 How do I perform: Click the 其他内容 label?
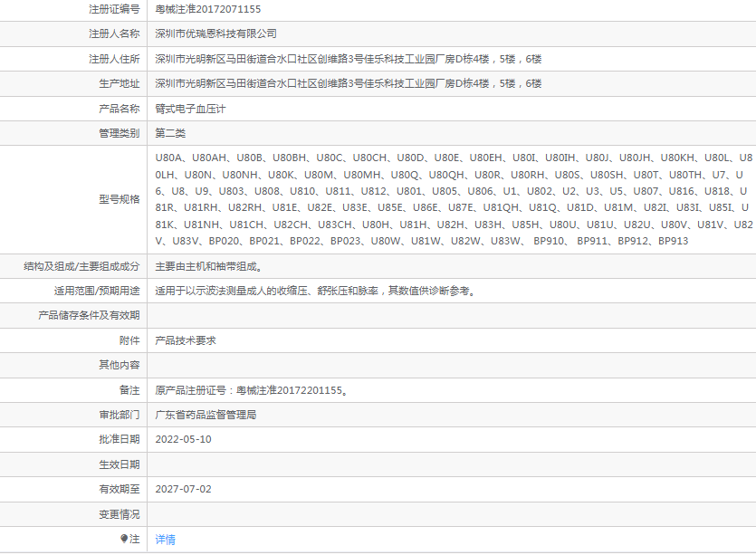click(120, 365)
